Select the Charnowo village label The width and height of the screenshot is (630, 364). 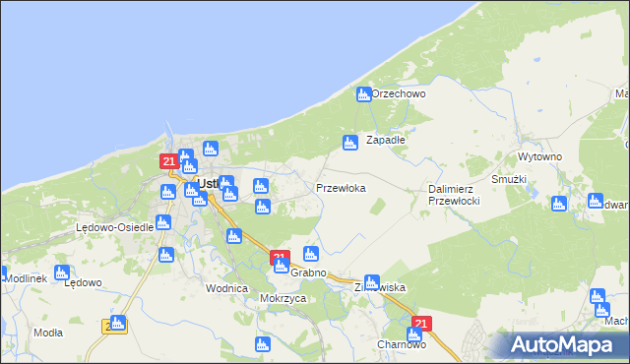point(402,344)
